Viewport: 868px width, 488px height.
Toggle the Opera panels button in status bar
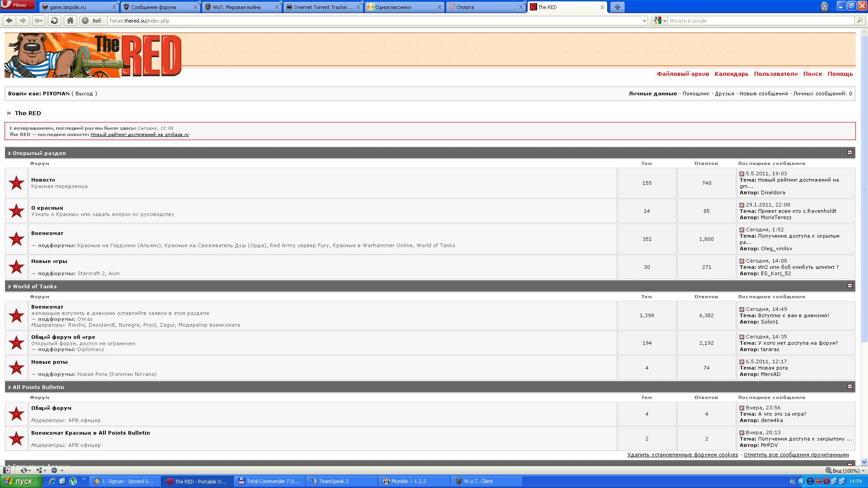coord(6,470)
